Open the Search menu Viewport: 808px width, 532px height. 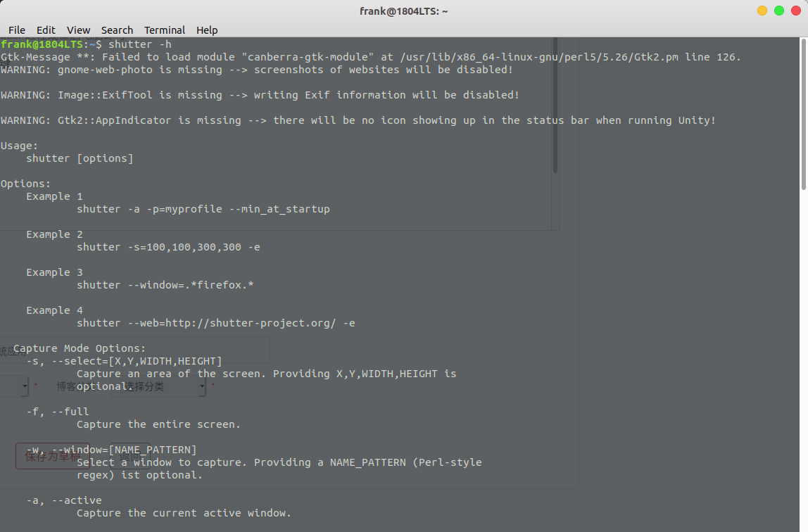click(x=117, y=30)
